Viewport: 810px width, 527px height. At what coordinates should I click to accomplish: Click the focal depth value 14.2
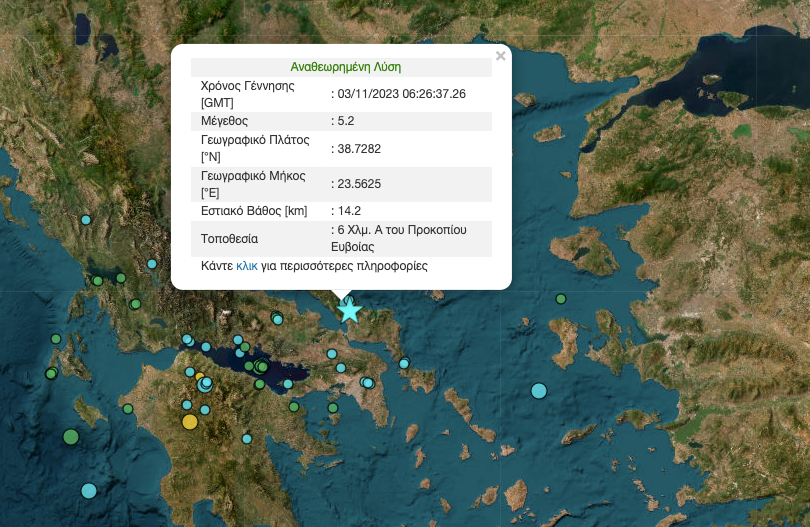tap(349, 211)
